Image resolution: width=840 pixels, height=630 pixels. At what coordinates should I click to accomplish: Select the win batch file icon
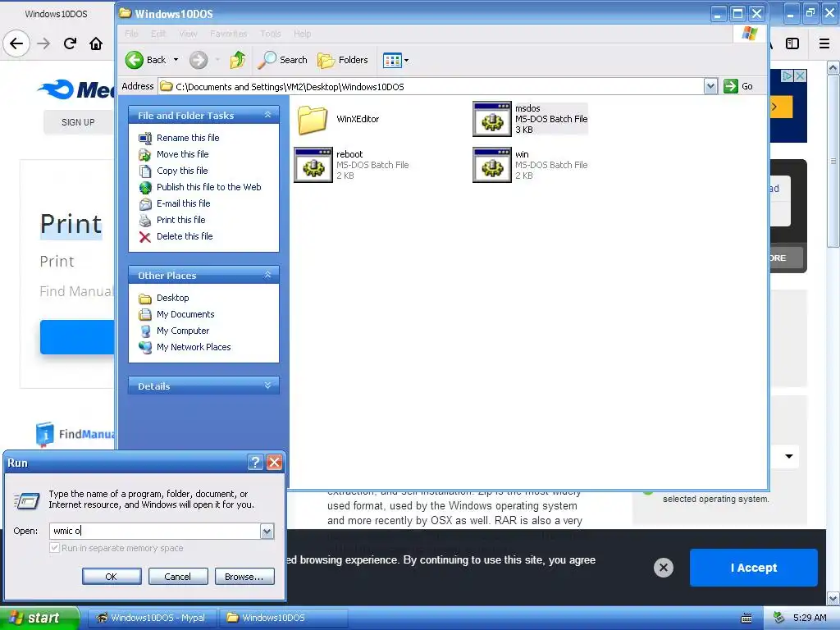492,165
